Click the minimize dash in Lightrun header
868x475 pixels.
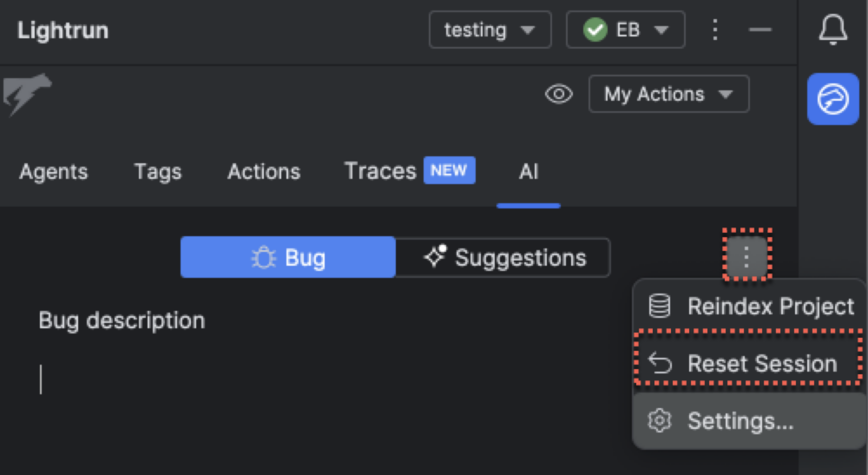pos(760,30)
